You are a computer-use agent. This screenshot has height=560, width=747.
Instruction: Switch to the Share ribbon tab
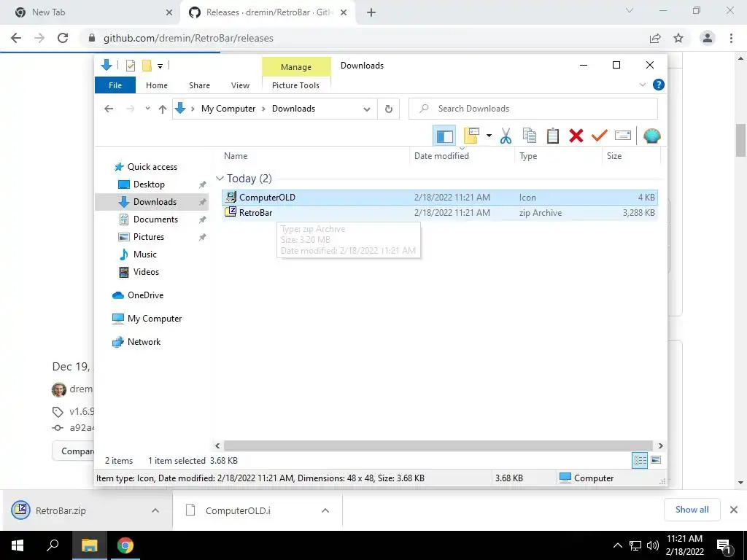click(199, 85)
